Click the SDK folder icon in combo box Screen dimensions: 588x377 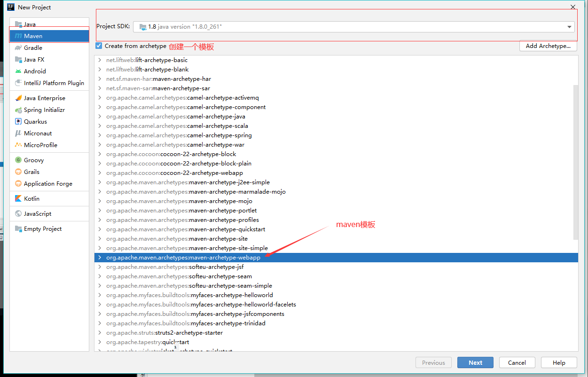point(143,27)
